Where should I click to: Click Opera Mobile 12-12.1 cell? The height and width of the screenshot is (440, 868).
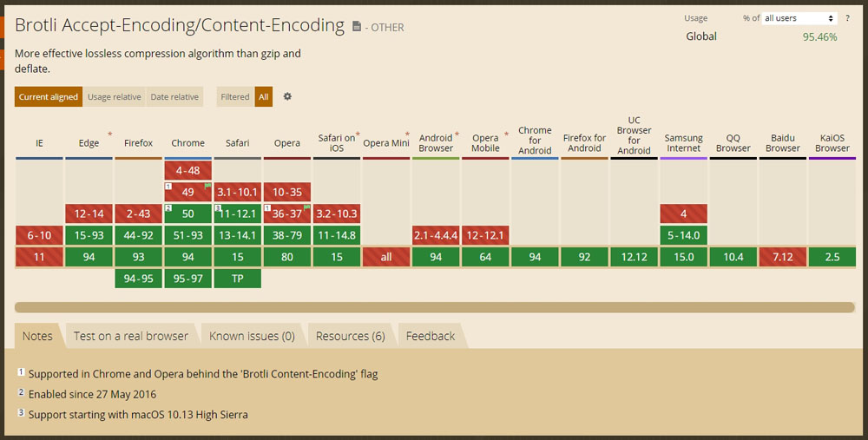pos(485,235)
